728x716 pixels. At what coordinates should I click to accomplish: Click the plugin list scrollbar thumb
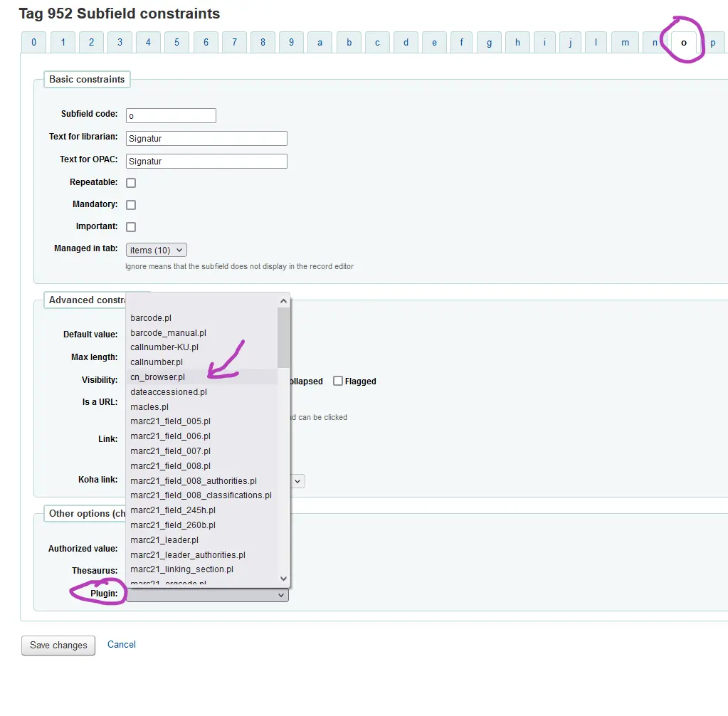[283, 337]
